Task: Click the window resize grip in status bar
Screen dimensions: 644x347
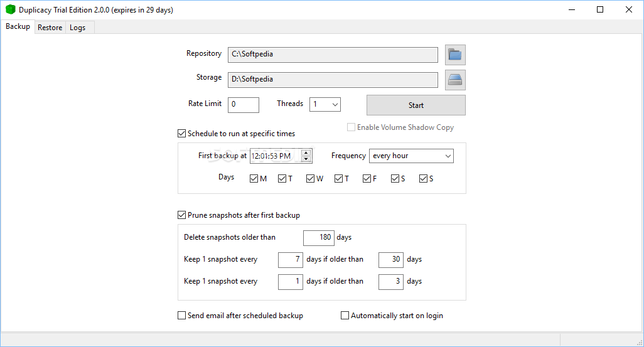Action: [x=639, y=343]
